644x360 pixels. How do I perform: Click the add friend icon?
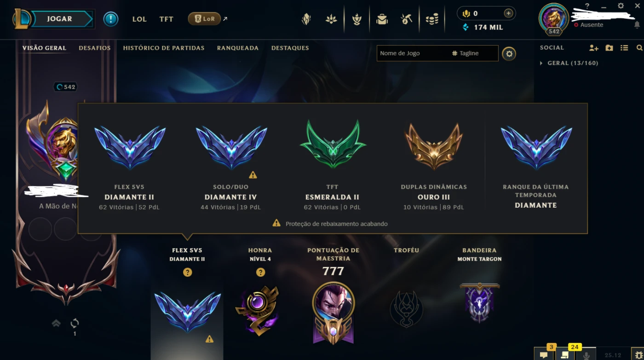(593, 48)
